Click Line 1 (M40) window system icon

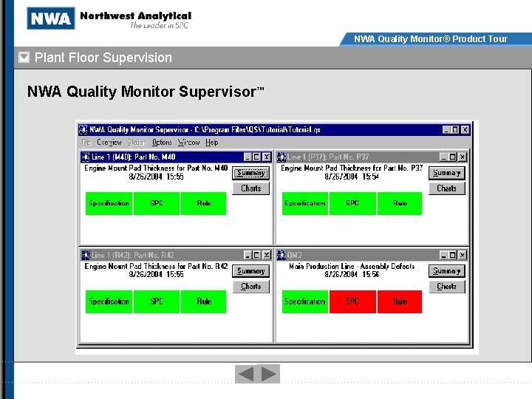[86, 157]
